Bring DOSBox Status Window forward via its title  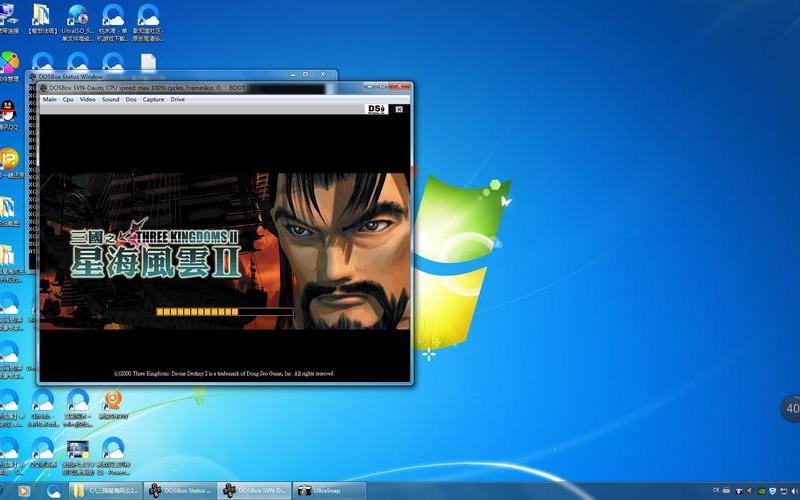coord(71,77)
